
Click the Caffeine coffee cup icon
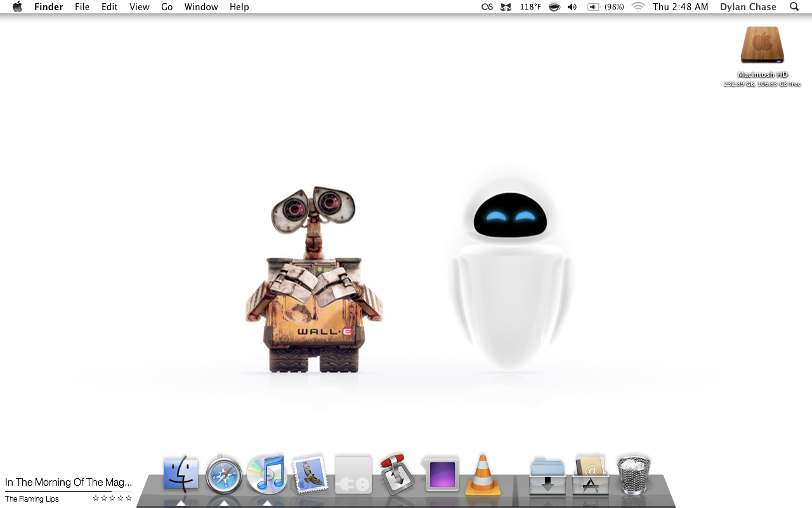(554, 7)
